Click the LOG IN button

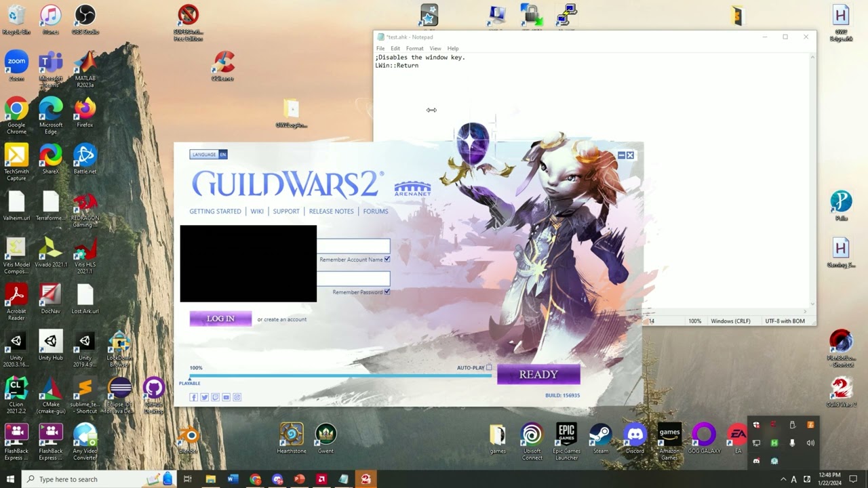[x=220, y=319]
